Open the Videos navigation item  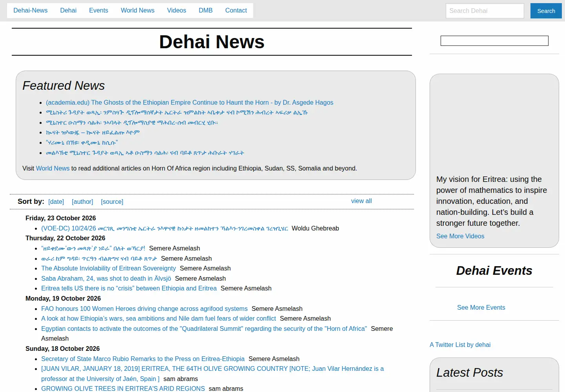click(177, 11)
